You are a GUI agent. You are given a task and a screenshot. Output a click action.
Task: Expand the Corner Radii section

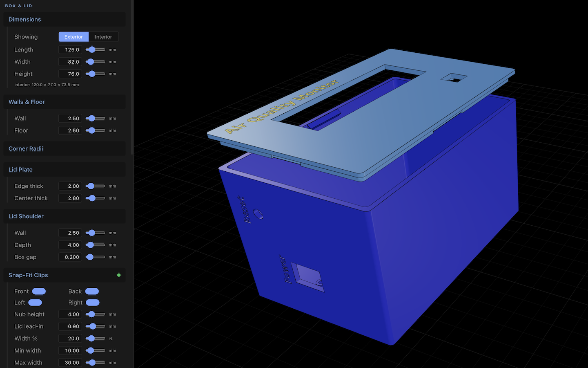(x=65, y=148)
